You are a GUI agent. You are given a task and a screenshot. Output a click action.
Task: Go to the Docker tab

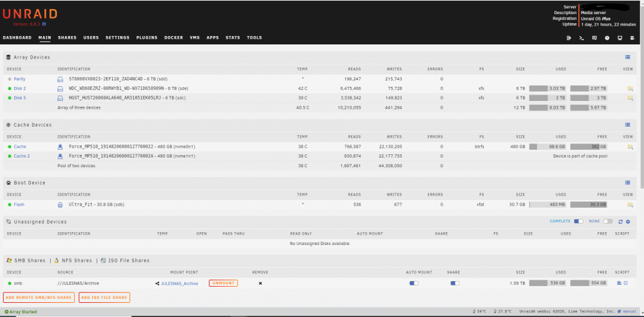174,38
